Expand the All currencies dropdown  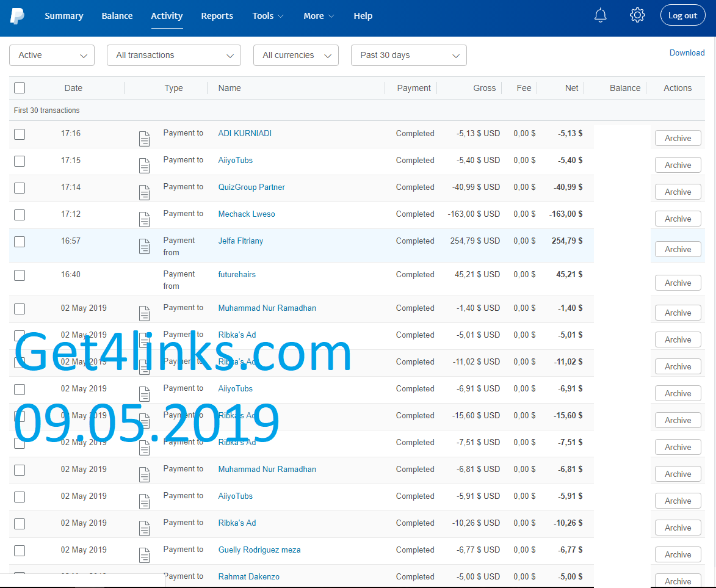[296, 56]
